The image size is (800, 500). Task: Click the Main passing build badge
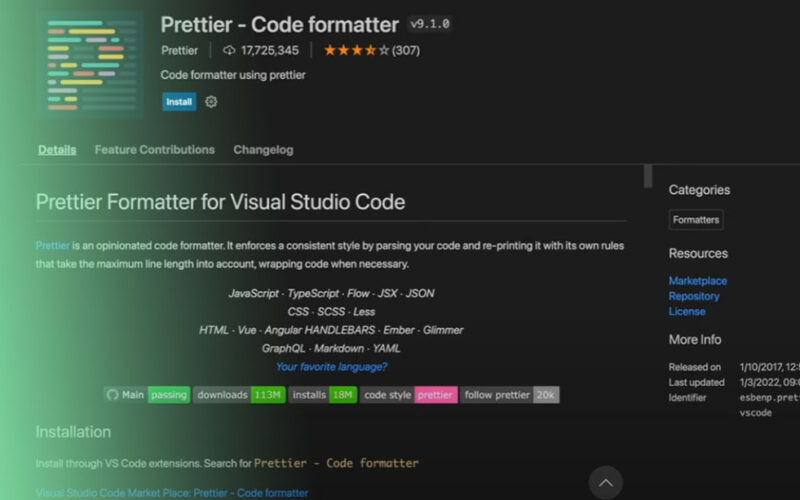(x=147, y=394)
